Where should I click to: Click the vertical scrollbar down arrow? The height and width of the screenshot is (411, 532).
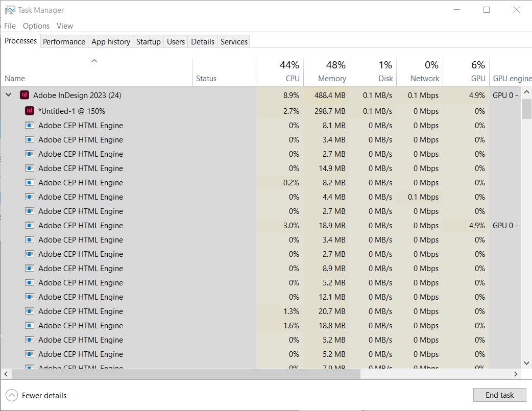point(526,363)
